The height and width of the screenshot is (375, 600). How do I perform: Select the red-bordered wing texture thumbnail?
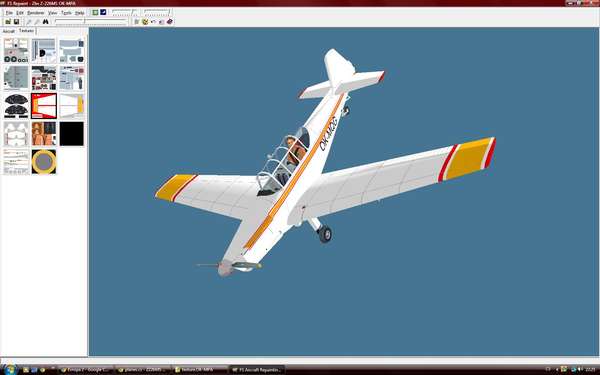pyautogui.click(x=44, y=106)
